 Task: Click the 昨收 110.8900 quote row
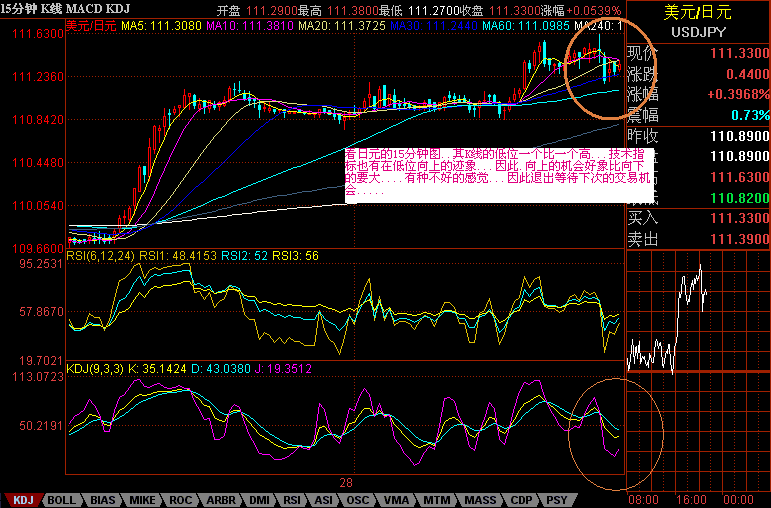tap(698, 136)
